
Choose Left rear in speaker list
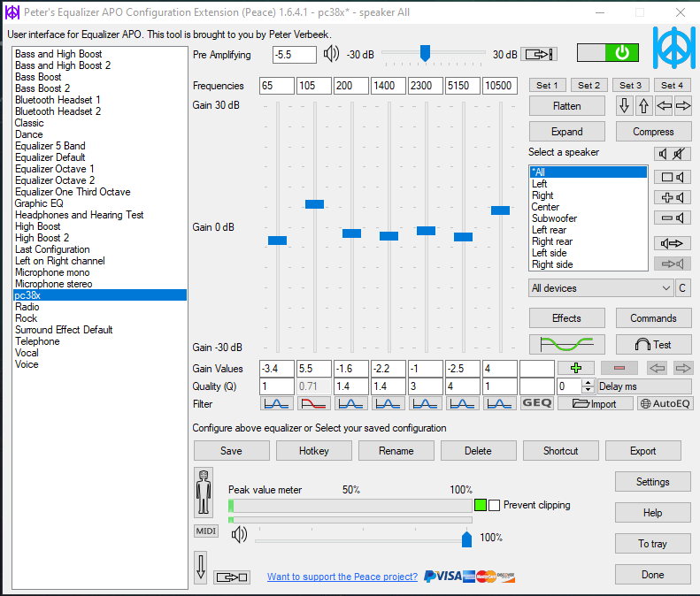588,230
